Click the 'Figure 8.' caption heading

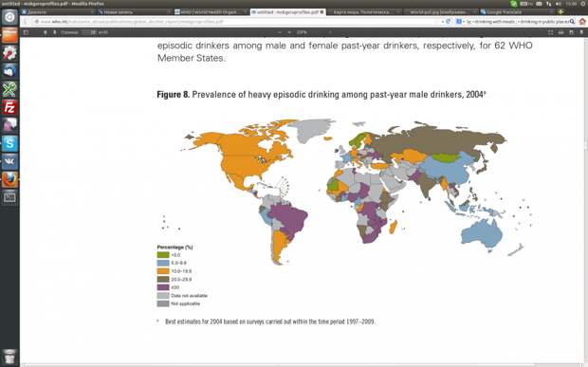pyautogui.click(x=174, y=95)
